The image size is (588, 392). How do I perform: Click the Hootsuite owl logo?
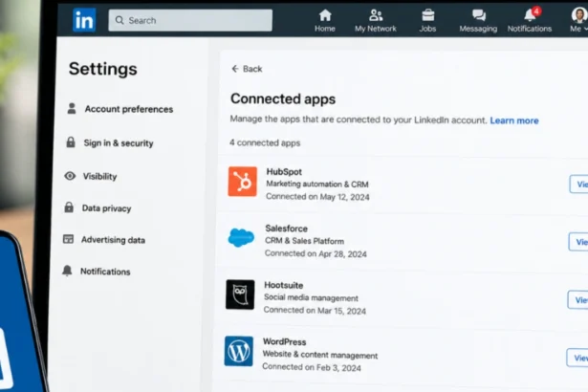tap(240, 294)
